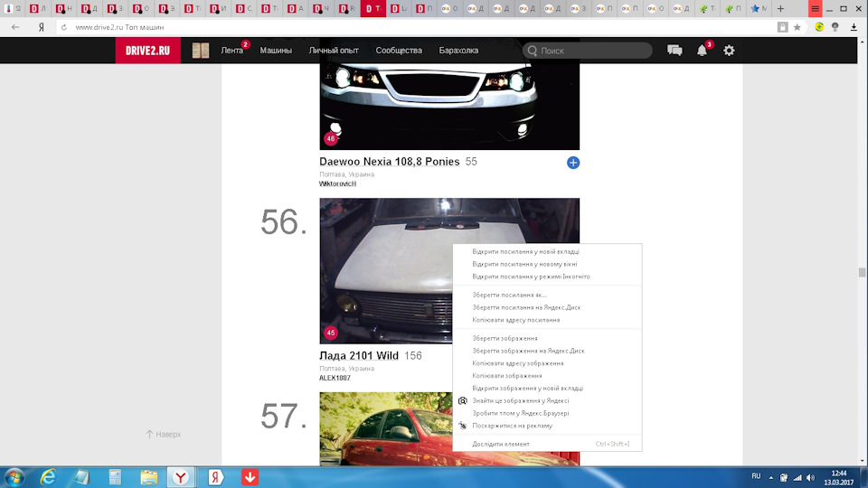The width and height of the screenshot is (868, 488).
Task: Choose Відкрити посилання у новому вікні
Action: [x=548, y=264]
